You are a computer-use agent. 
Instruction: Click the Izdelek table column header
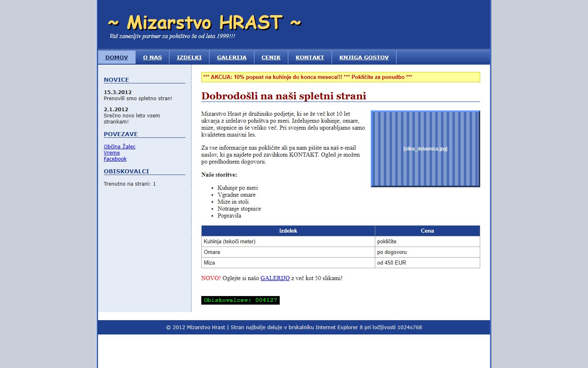288,231
